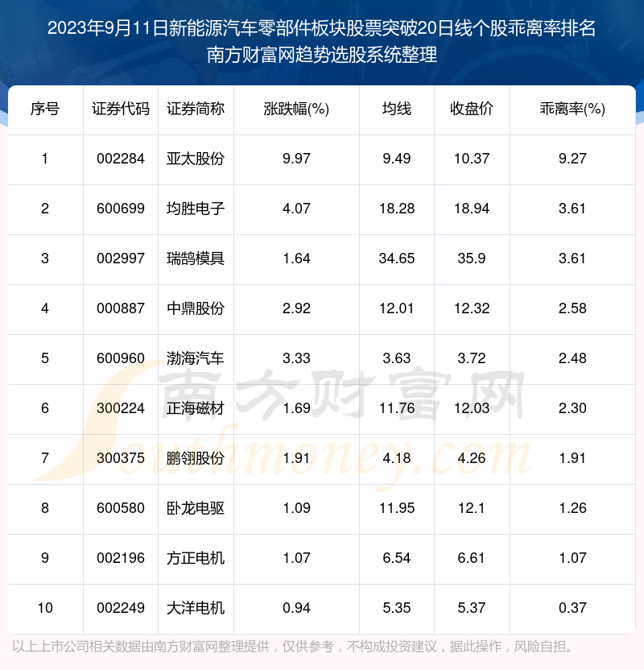Click 中鼎股份 deviation rate 2.58
Image resolution: width=644 pixels, height=670 pixels.
(x=572, y=308)
